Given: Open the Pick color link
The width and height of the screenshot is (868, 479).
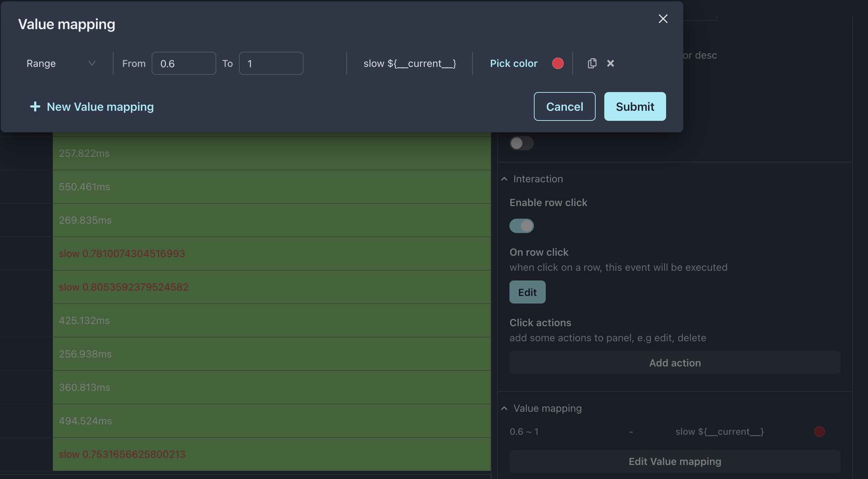Looking at the screenshot, I should pyautogui.click(x=513, y=63).
